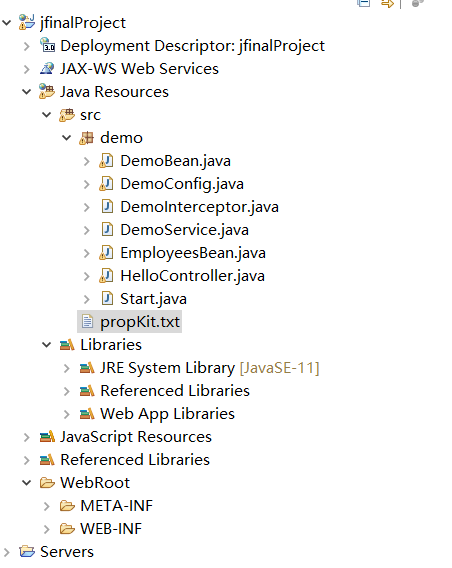This screenshot has width=452, height=568.
Task: Click the JRE System Library icon
Action: point(87,368)
